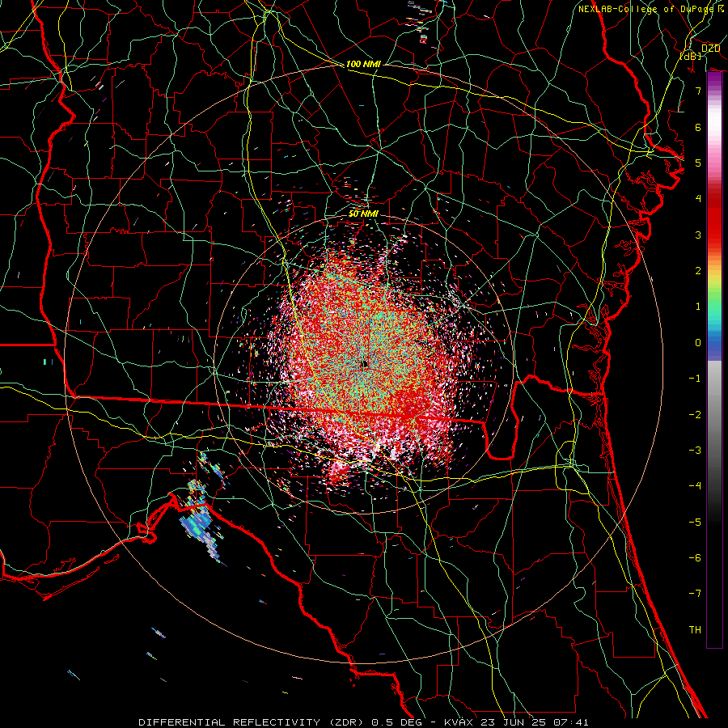Click the "6" value on the color scale
Screen dimensions: 728x728
[x=698, y=127]
